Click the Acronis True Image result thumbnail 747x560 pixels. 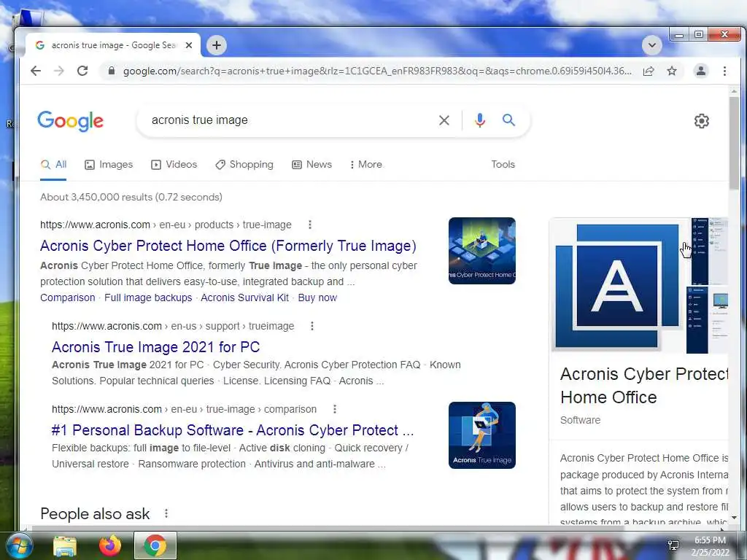point(482,435)
